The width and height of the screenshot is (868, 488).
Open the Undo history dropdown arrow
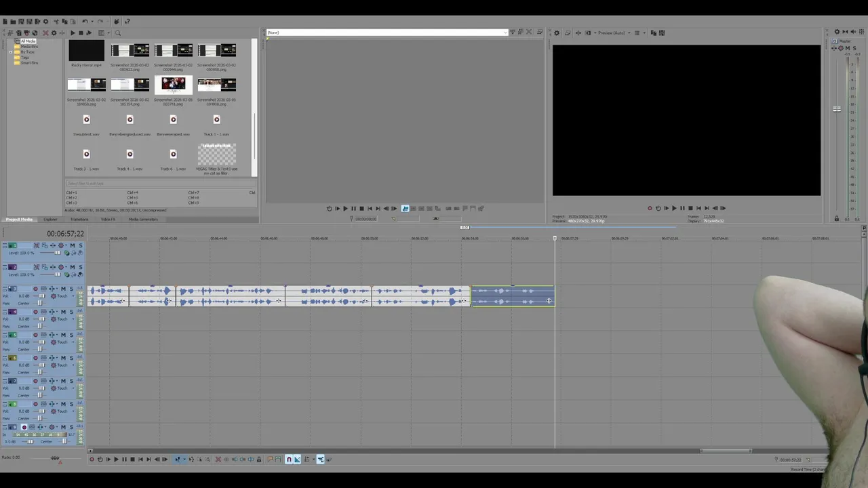[92, 22]
